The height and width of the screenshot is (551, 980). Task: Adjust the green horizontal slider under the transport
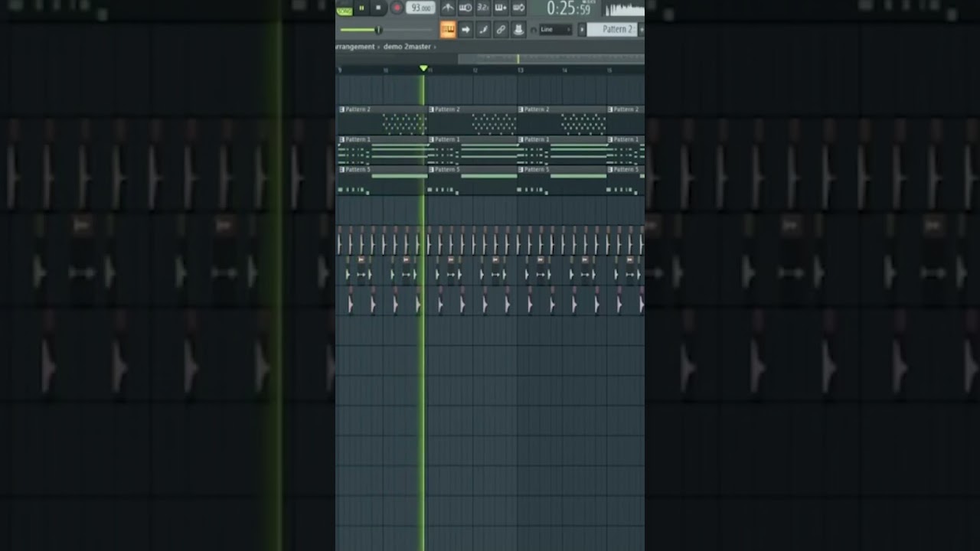coord(386,30)
